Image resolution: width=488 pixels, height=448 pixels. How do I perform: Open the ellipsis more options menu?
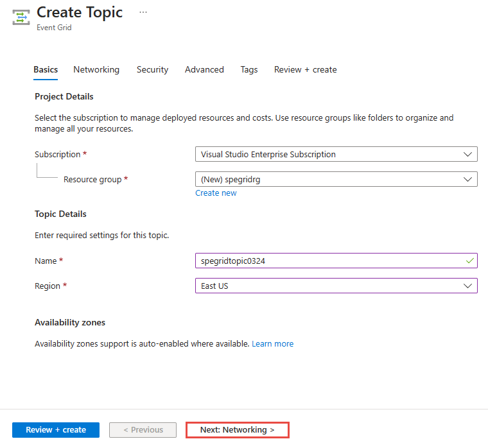tap(143, 12)
